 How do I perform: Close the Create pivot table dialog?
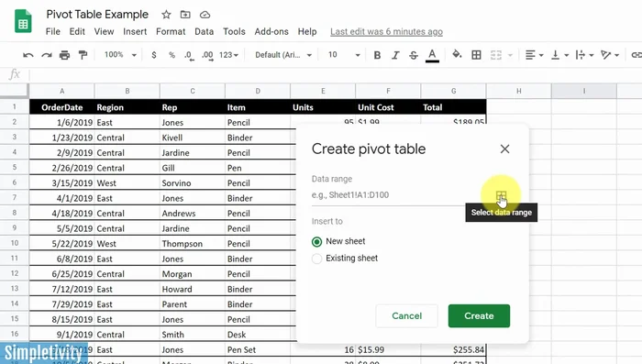[504, 149]
